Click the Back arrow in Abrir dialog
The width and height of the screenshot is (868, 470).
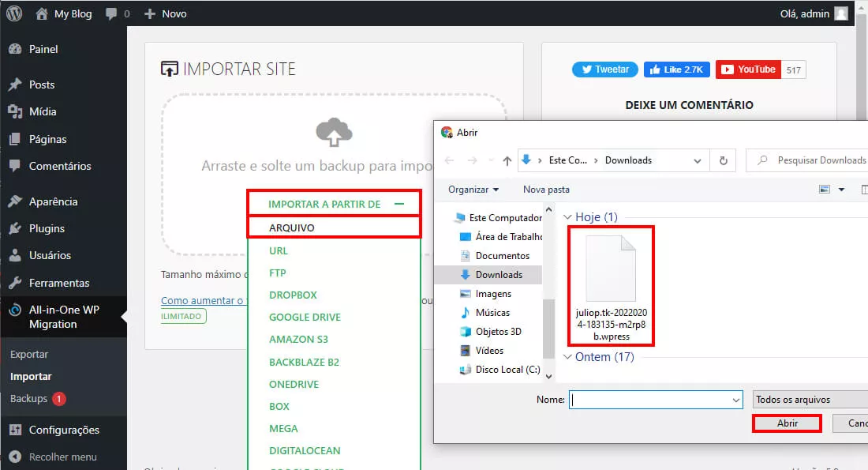coord(450,160)
